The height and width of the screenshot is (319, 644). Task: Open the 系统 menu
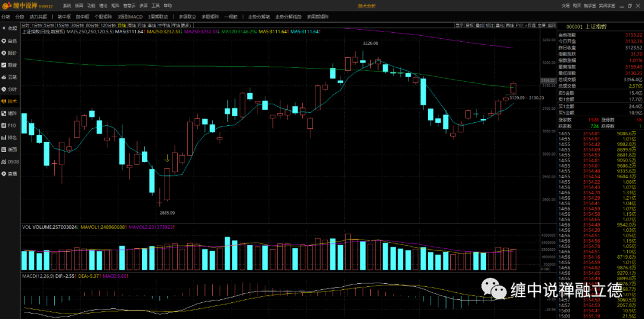pos(67,6)
